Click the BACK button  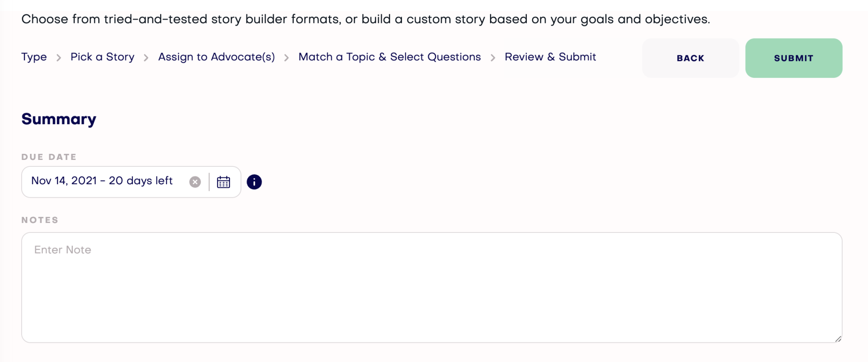[690, 58]
